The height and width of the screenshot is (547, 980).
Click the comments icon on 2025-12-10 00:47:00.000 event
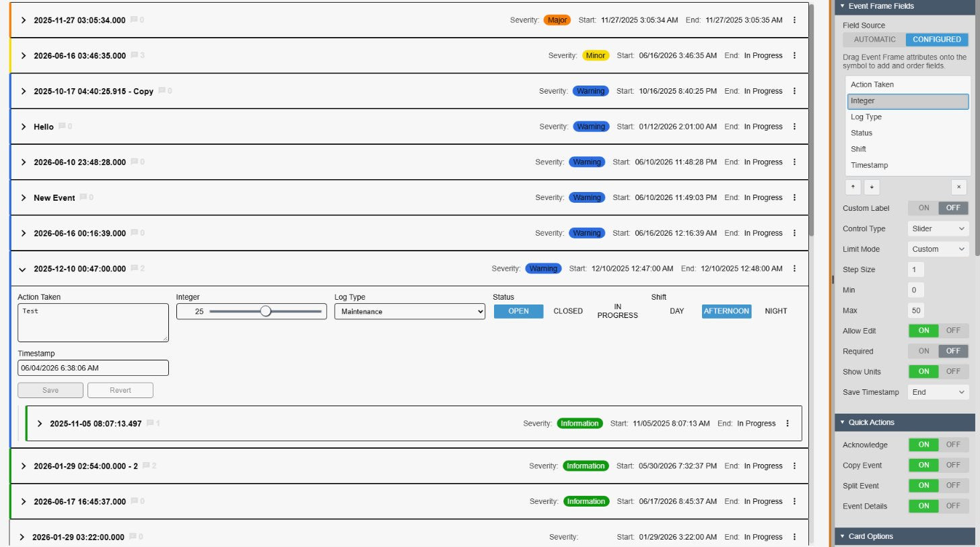coord(134,268)
